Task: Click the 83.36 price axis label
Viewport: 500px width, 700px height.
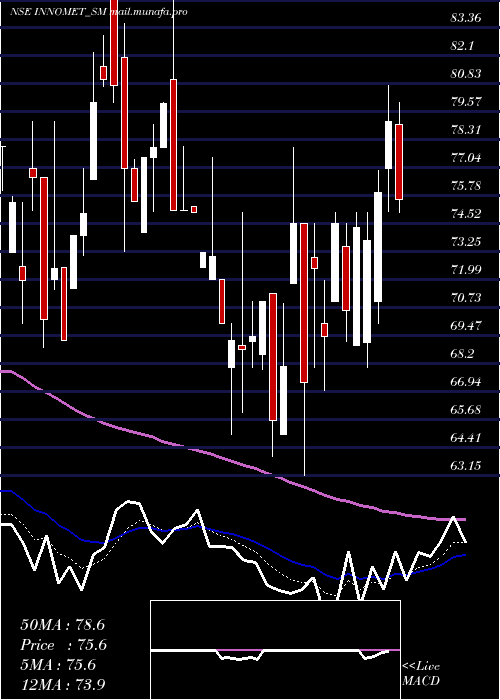Action: [x=466, y=18]
